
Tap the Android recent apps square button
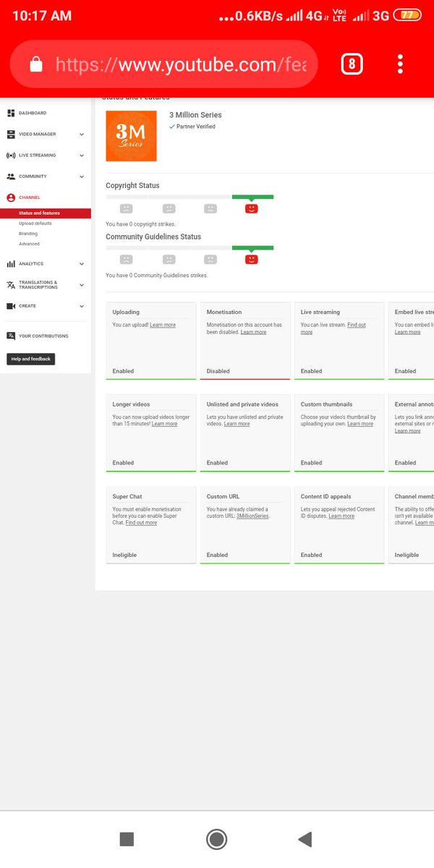127,839
